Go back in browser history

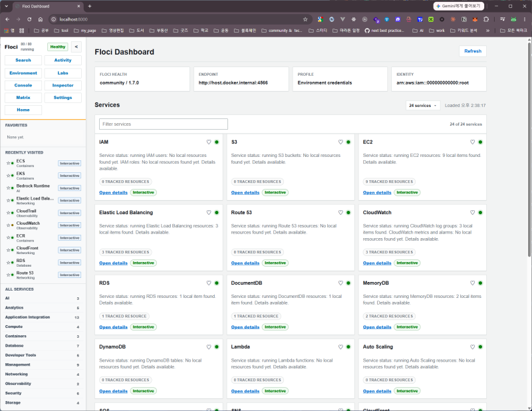[x=7, y=19]
